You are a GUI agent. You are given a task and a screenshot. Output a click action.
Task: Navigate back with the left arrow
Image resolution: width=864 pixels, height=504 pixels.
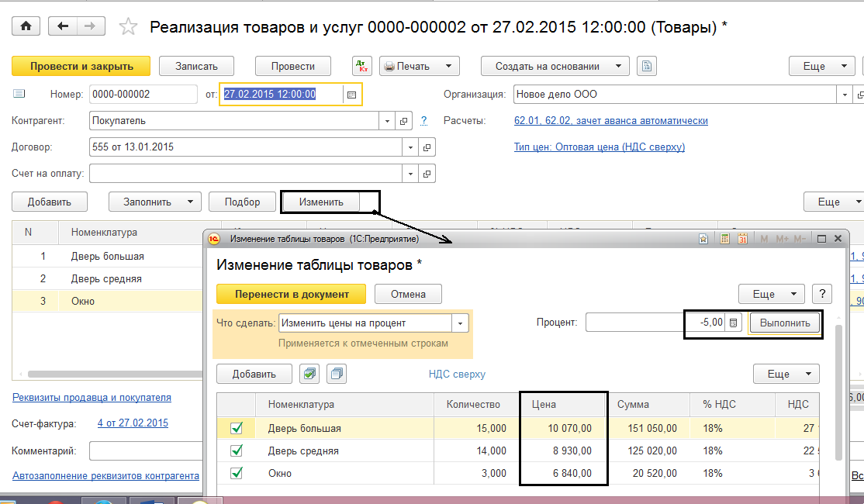click(x=62, y=26)
